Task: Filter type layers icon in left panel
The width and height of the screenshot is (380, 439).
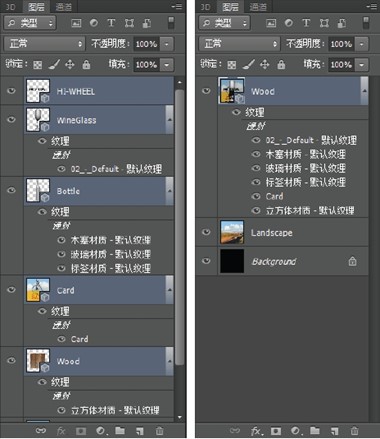Action: (x=111, y=23)
